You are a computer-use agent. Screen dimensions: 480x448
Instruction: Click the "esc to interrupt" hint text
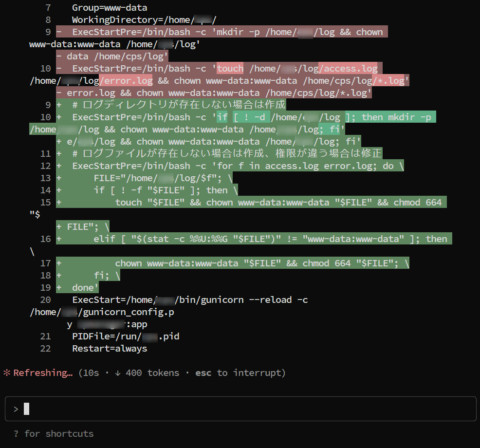(240, 373)
